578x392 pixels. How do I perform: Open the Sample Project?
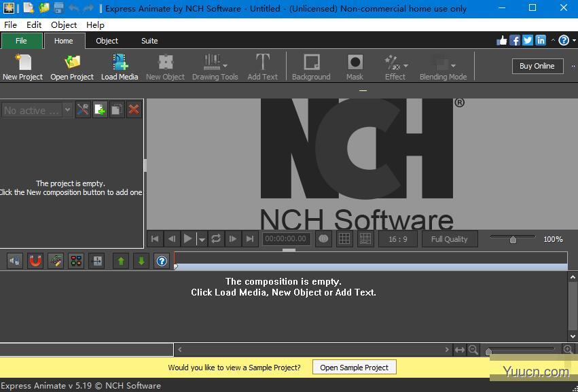click(x=354, y=367)
